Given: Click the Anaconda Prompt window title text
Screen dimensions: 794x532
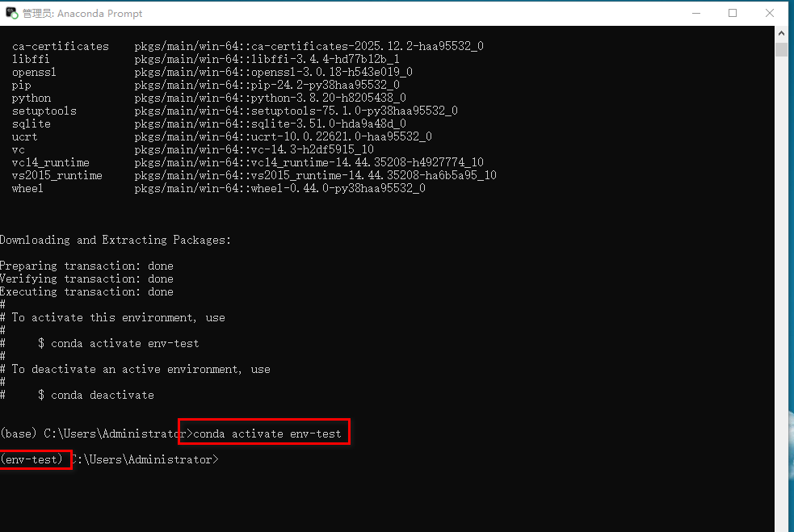Looking at the screenshot, I should coord(82,14).
